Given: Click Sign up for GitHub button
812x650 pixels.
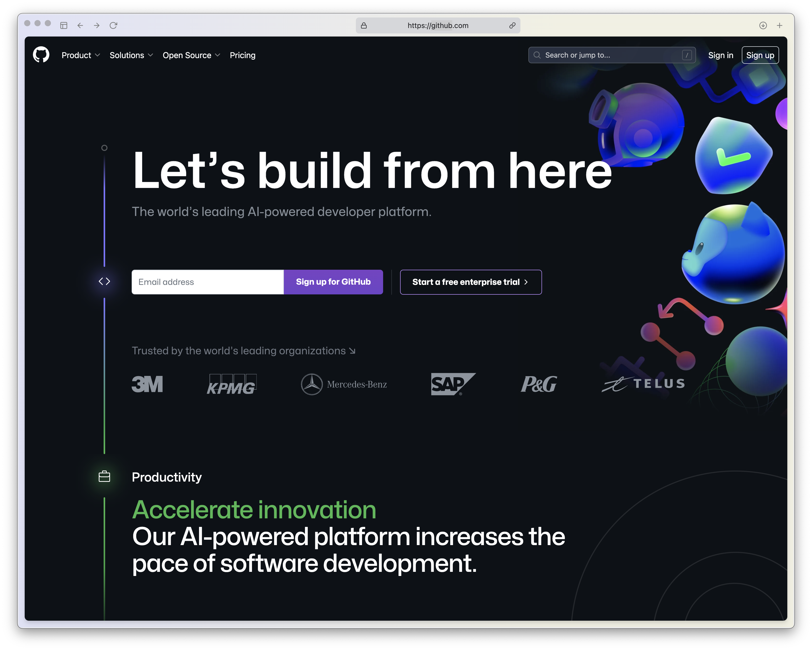Looking at the screenshot, I should point(333,282).
